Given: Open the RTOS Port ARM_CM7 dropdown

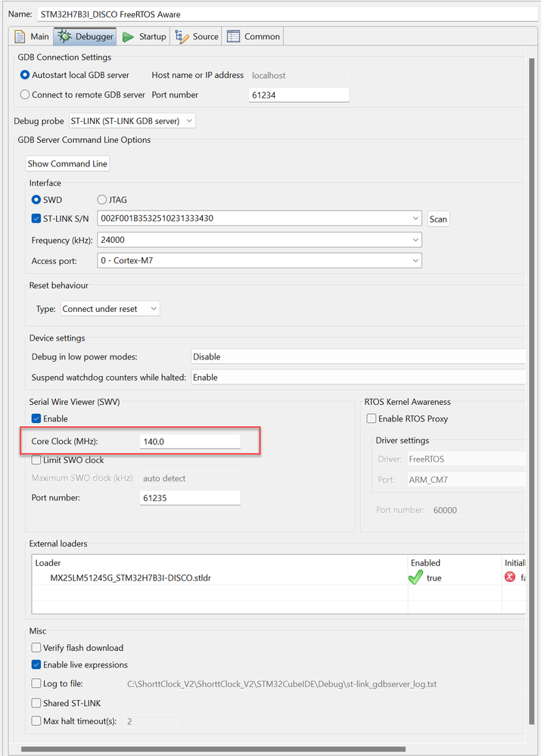Looking at the screenshot, I should click(x=466, y=480).
